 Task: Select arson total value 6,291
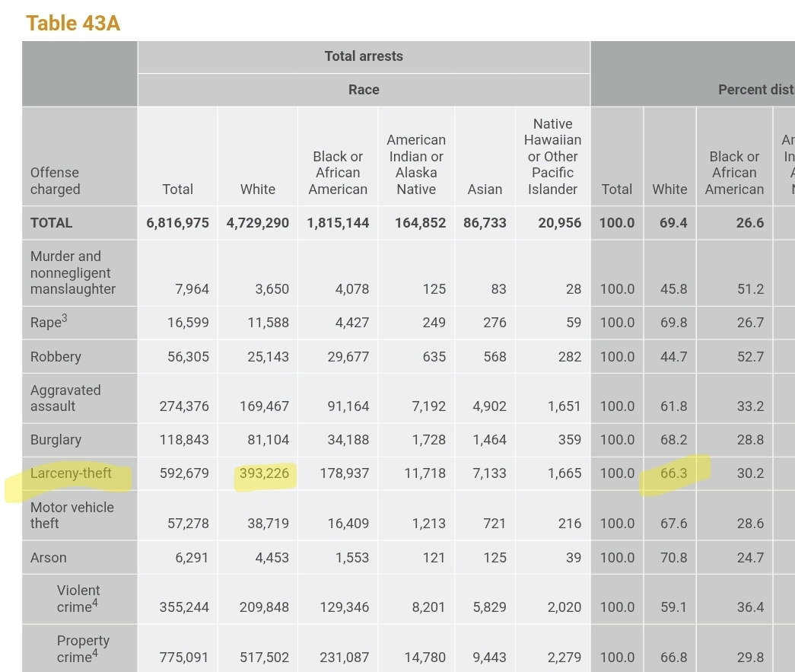192,557
